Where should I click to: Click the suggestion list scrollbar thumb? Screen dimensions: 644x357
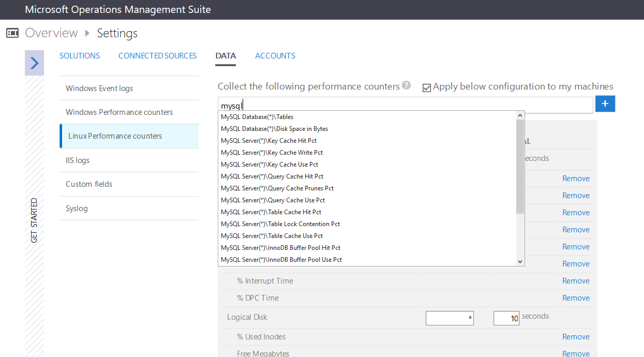(x=520, y=167)
